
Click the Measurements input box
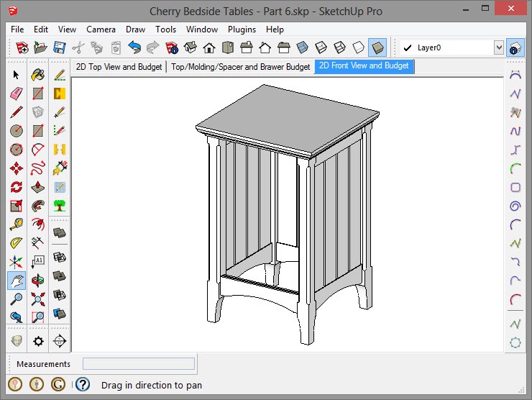coord(138,364)
